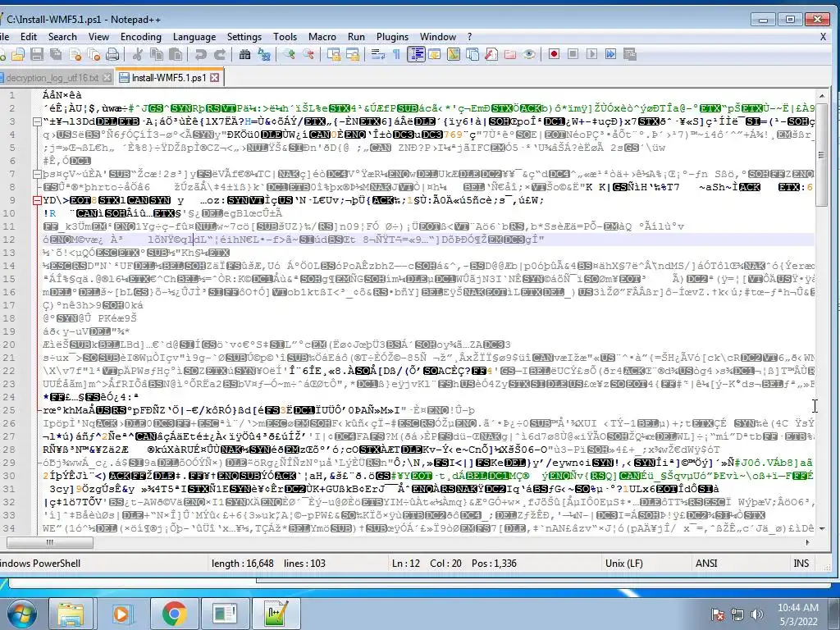Click the vertical scrollbar down arrow
This screenshot has width=840, height=630.
click(821, 529)
